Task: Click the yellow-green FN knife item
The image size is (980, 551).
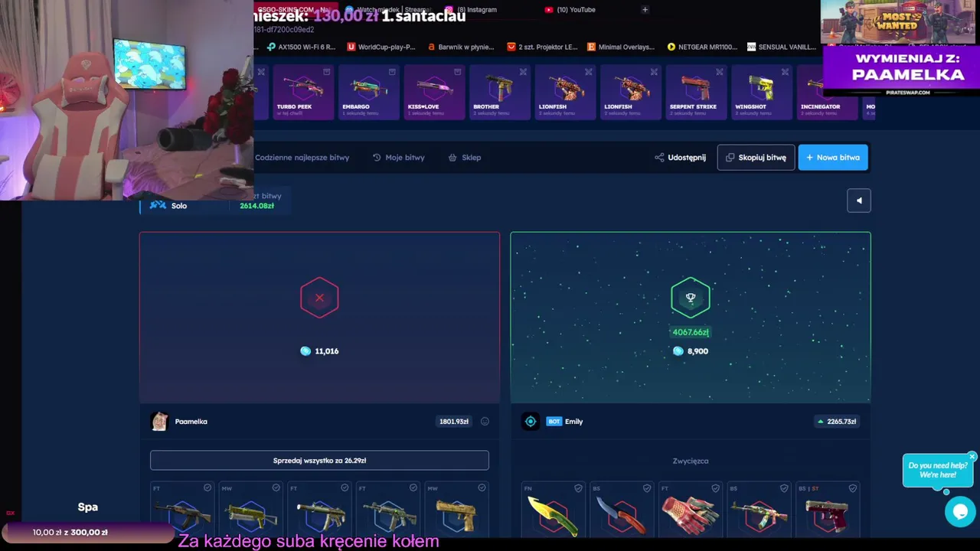Action: (x=553, y=517)
